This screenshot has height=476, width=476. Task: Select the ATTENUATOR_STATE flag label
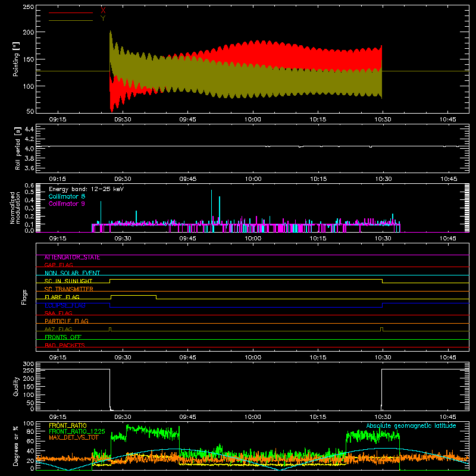tap(72, 258)
